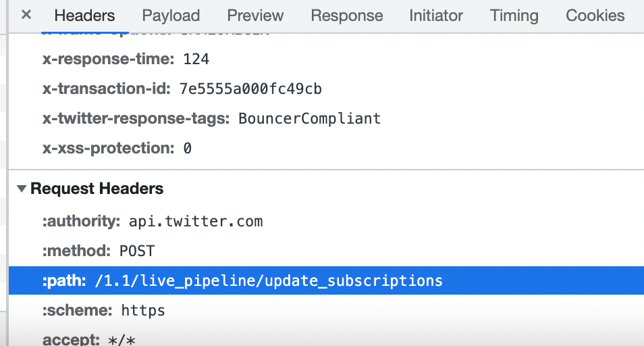Screen dimensions: 644x346
Task: Collapse the Request Headers section
Action: 23,189
